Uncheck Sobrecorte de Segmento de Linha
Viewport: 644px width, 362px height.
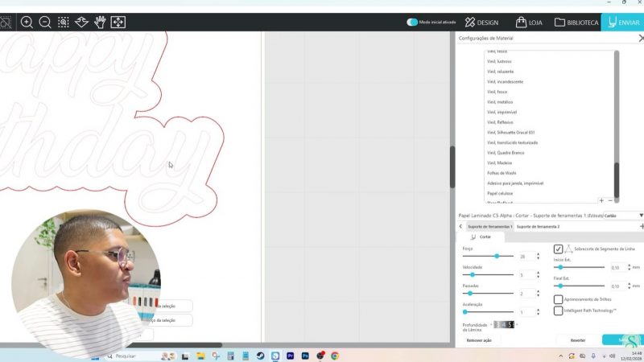(558, 249)
